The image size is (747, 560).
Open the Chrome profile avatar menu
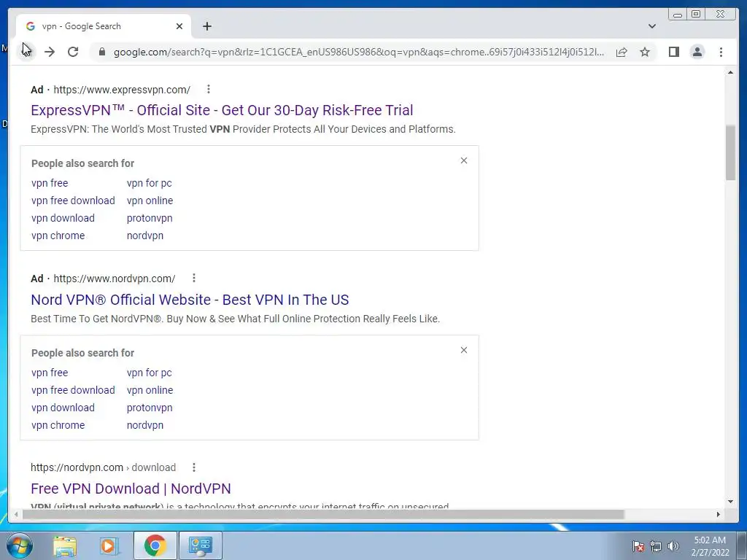(697, 52)
